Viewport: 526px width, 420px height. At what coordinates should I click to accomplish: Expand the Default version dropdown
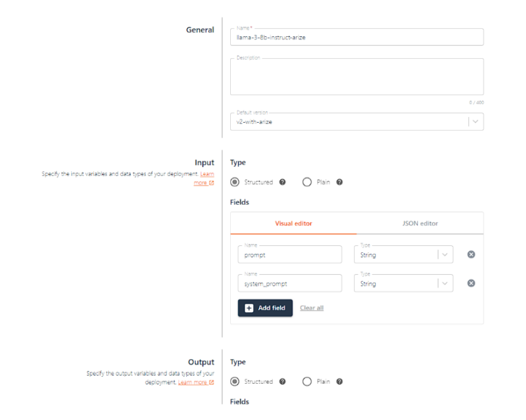[x=357, y=122]
